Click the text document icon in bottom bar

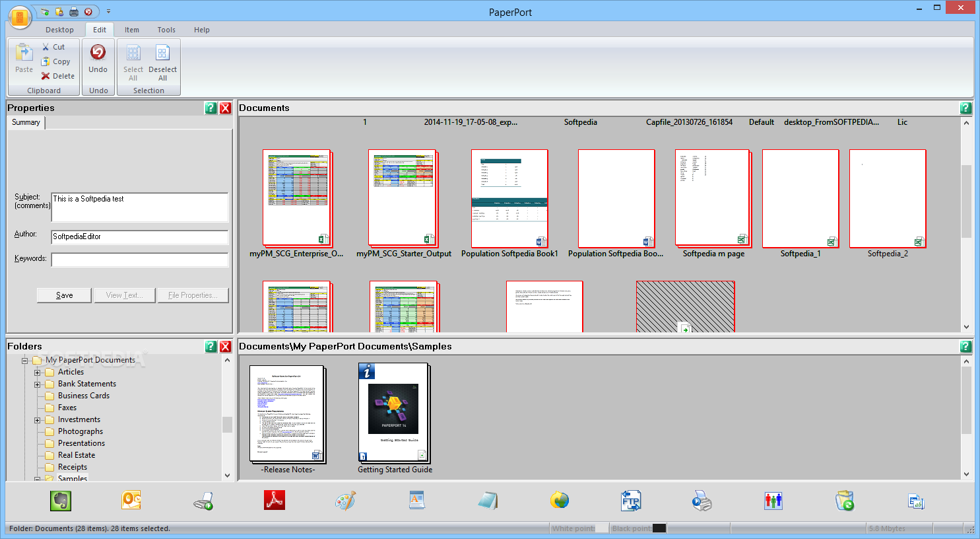[416, 501]
